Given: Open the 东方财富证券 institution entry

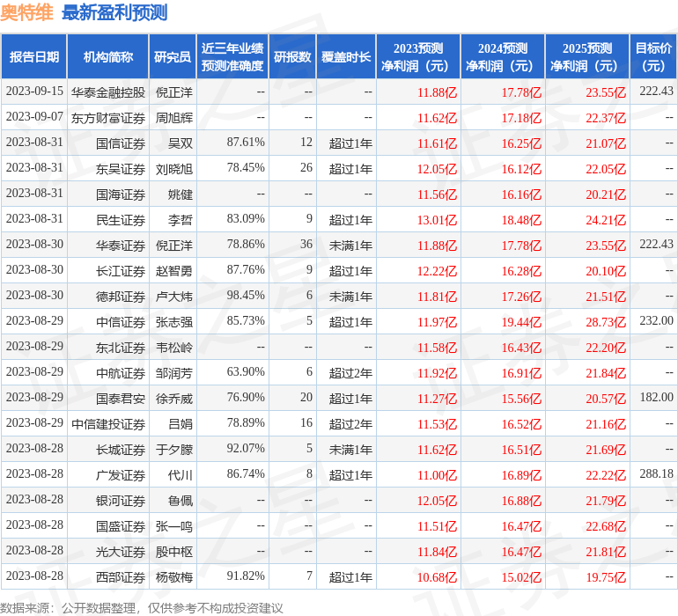Looking at the screenshot, I should click(108, 117).
